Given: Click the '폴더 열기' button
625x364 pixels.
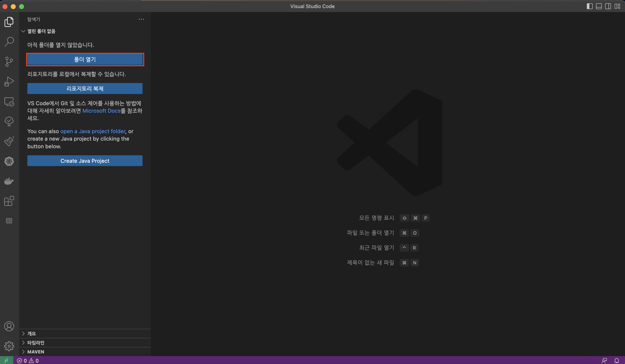Looking at the screenshot, I should click(x=85, y=59).
